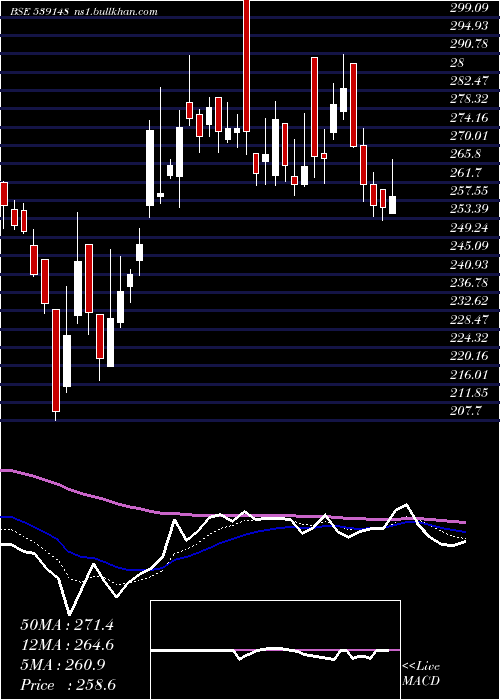Select the 270.01 price axis label
The image size is (500, 700).
pos(469,135)
